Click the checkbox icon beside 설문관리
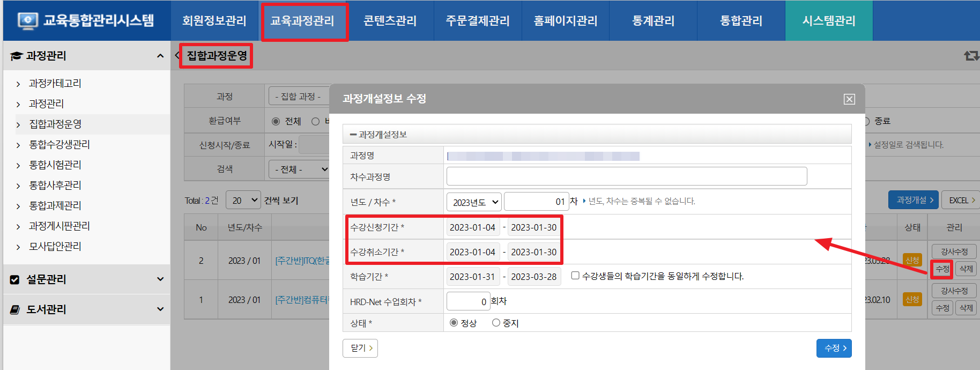The image size is (980, 370). pos(15,279)
